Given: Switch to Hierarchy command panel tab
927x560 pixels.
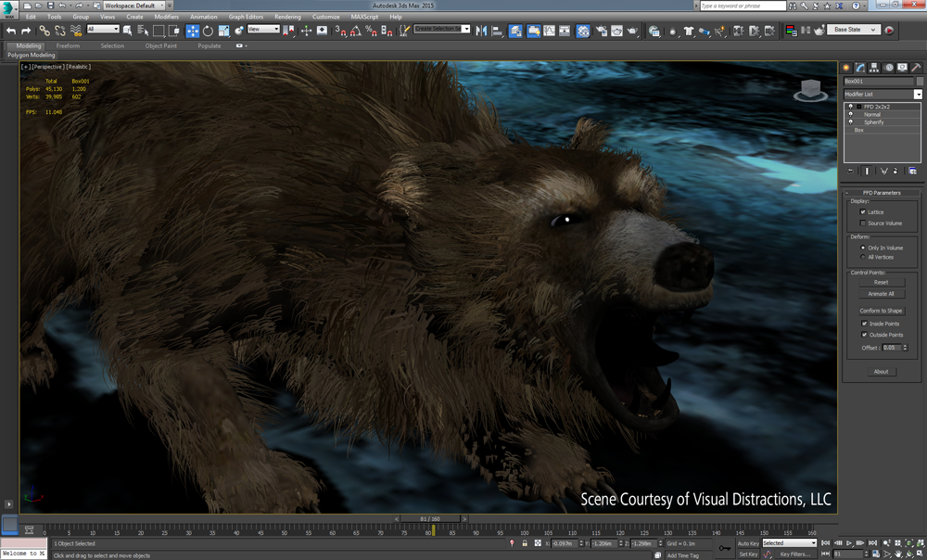Looking at the screenshot, I should 874,68.
